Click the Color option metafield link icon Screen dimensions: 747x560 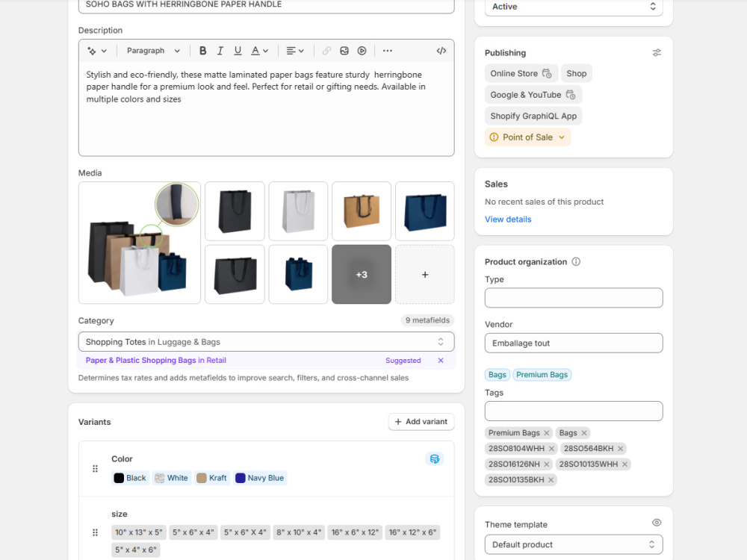[434, 459]
